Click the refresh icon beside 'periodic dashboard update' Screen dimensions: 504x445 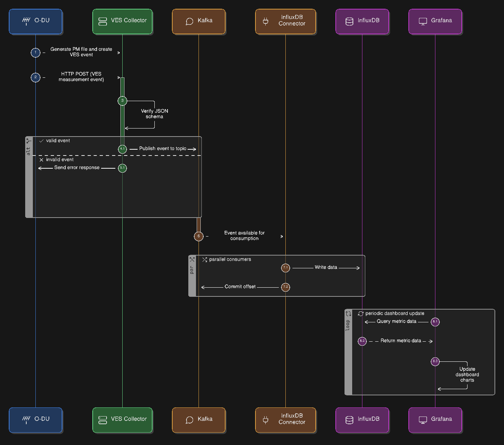[361, 314]
